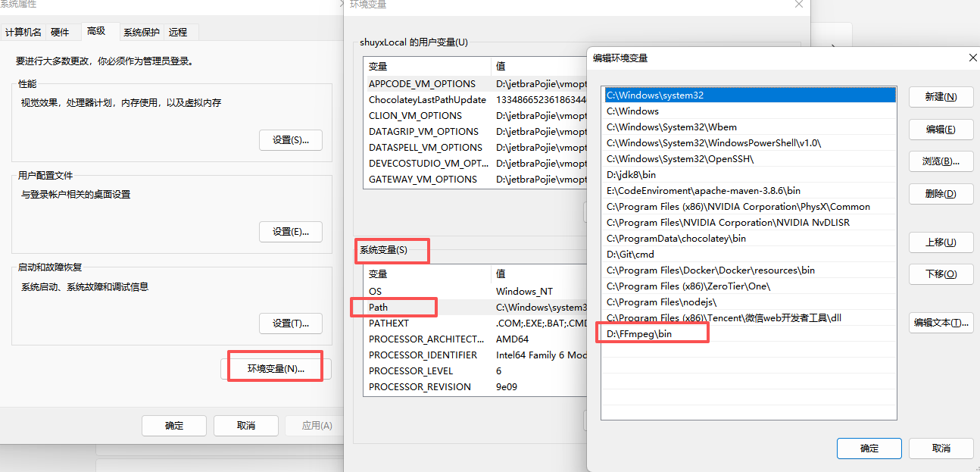The height and width of the screenshot is (472, 980).
Task: Click 上移(U) to move path up
Action: coord(941,242)
